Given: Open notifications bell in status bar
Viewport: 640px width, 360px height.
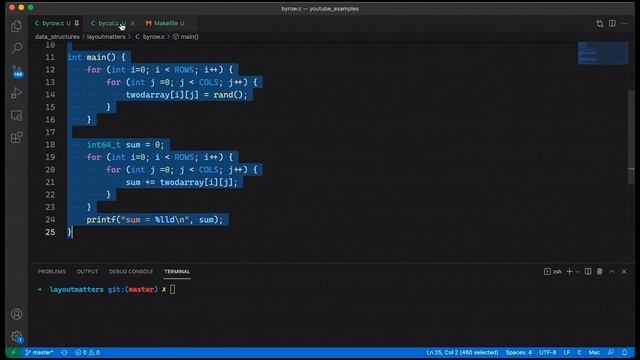Looking at the screenshot, I should (x=624, y=352).
